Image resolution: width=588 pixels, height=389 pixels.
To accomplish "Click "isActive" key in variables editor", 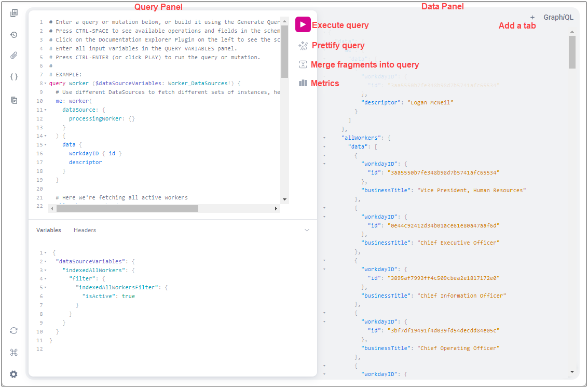I will pyautogui.click(x=99, y=297).
